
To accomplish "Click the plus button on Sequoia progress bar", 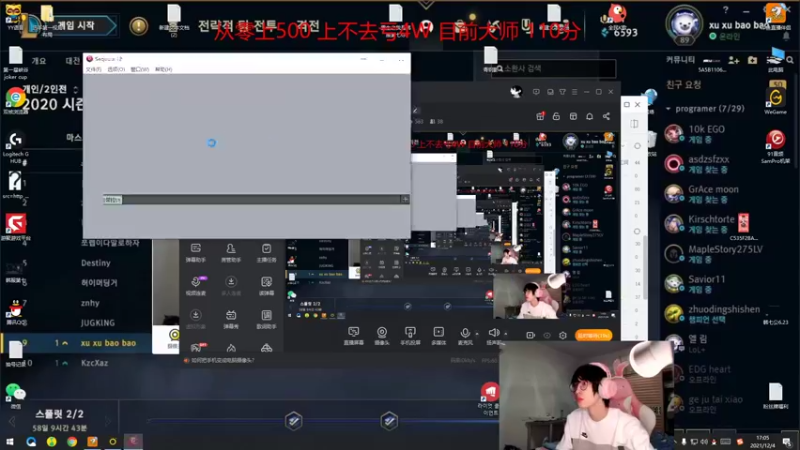I will 405,199.
